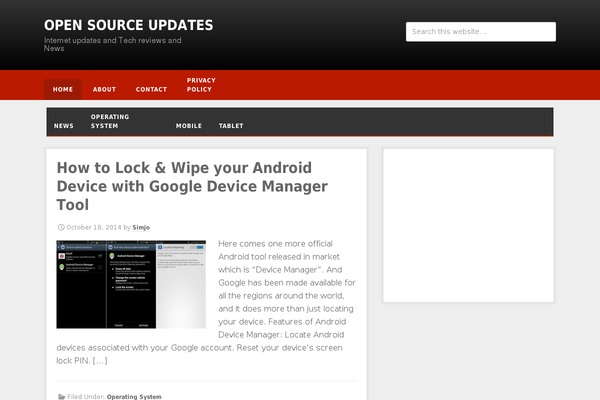Click the Open Source Updates site title
This screenshot has width=600, height=400.
click(x=129, y=25)
